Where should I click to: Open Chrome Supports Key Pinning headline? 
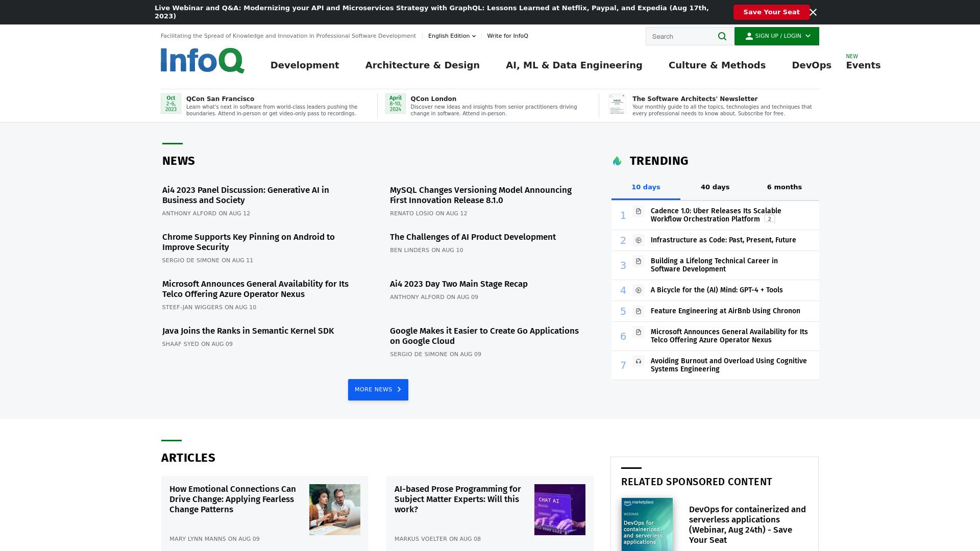coord(249,242)
